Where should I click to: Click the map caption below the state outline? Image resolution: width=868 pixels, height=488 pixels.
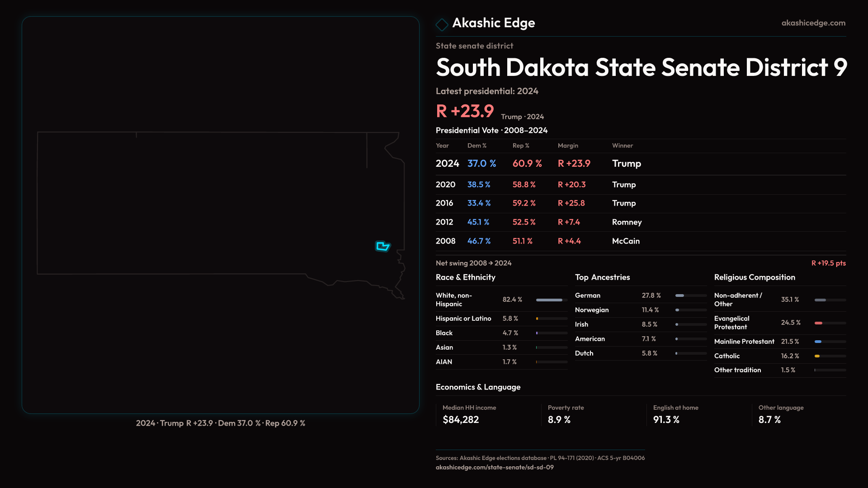pyautogui.click(x=220, y=423)
